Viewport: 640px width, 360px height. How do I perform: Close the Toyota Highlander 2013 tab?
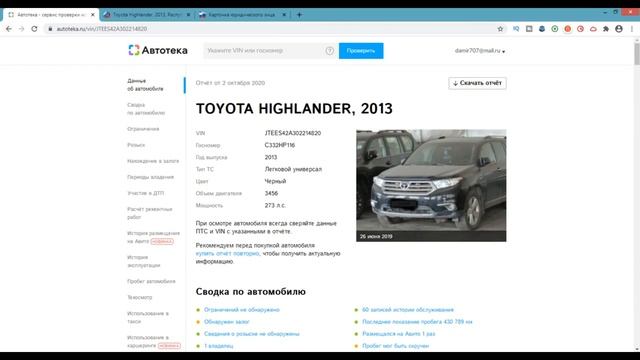click(x=188, y=15)
